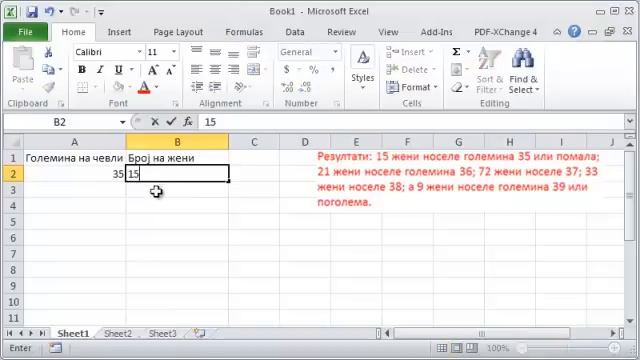This screenshot has height=360, width=640.
Task: Open the Underline style dropdown arrow
Action: point(131,70)
